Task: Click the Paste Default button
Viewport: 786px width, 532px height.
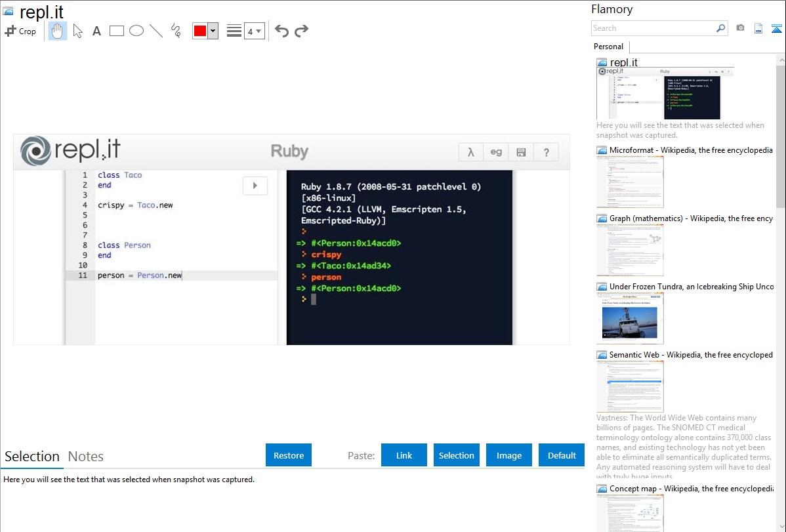Action: (562, 455)
